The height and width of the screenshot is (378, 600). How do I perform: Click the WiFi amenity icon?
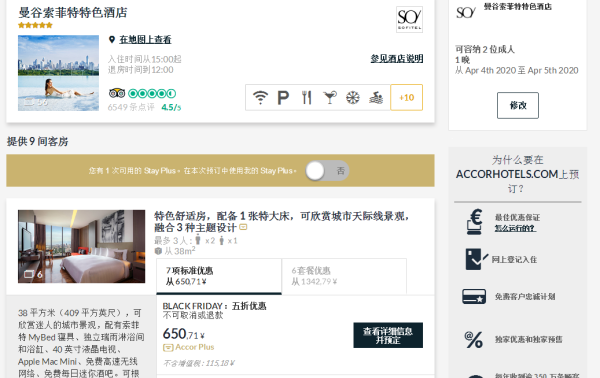260,97
